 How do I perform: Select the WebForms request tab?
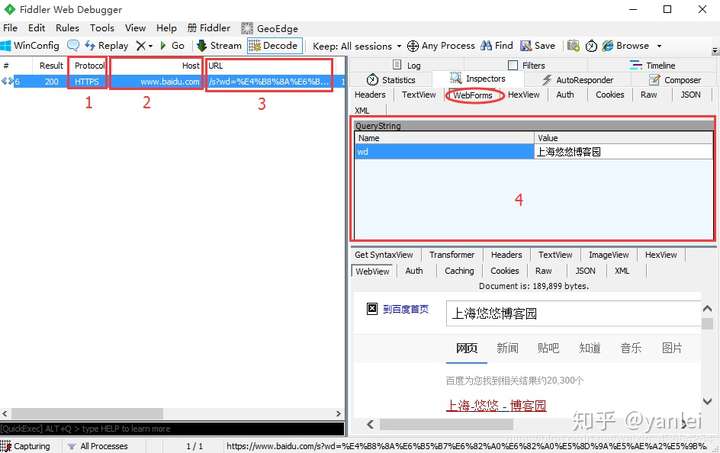[473, 95]
